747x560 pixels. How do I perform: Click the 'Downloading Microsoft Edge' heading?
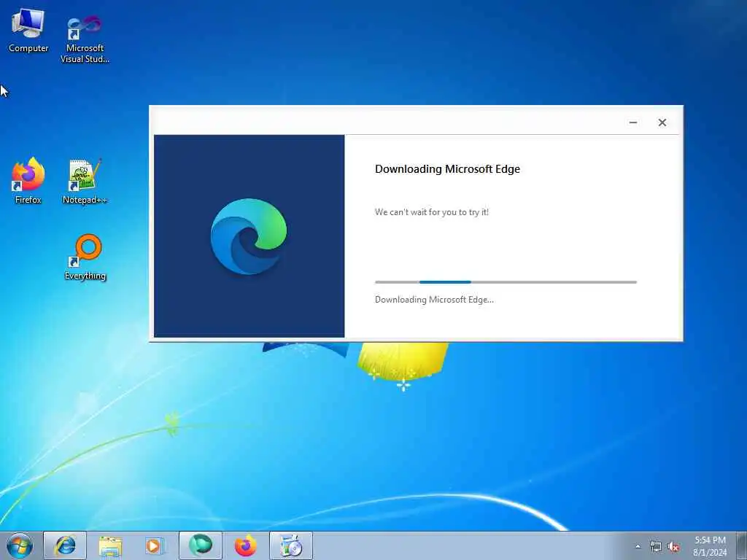coord(447,169)
